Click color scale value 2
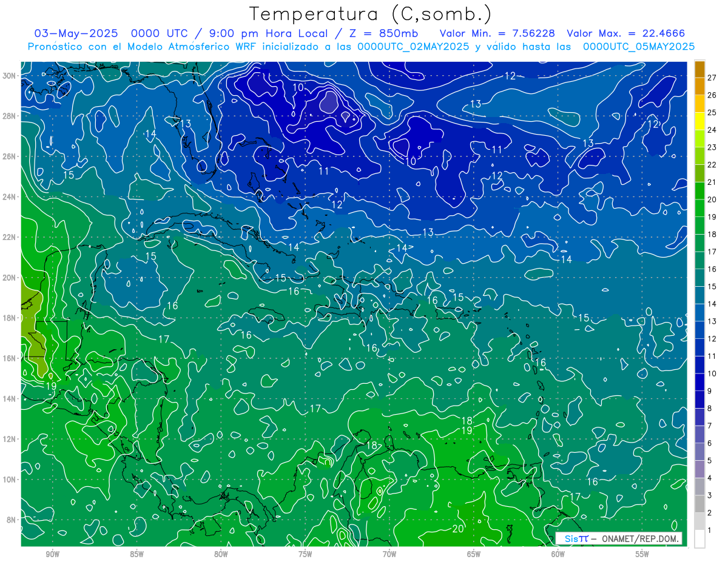The width and height of the screenshot is (728, 562). [710, 513]
